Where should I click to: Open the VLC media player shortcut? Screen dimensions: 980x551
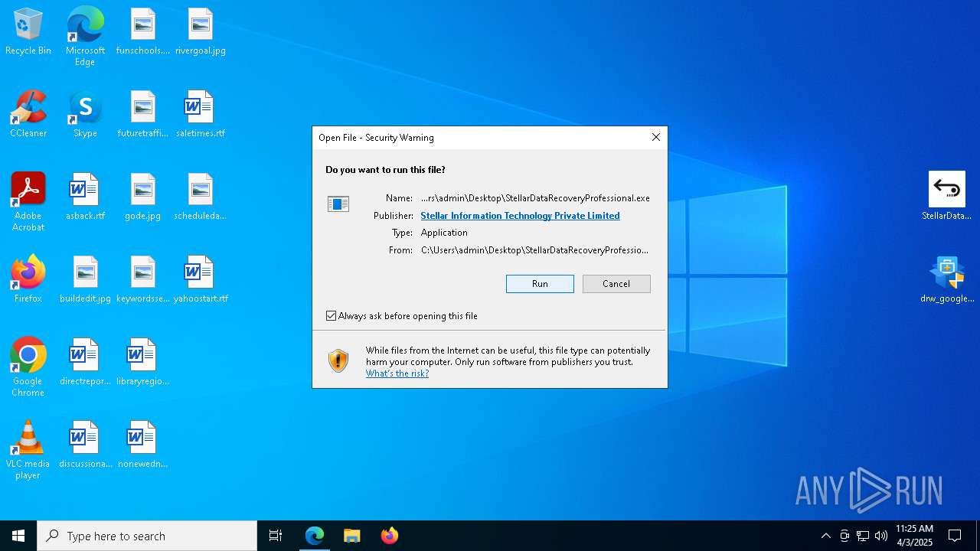coord(28,450)
